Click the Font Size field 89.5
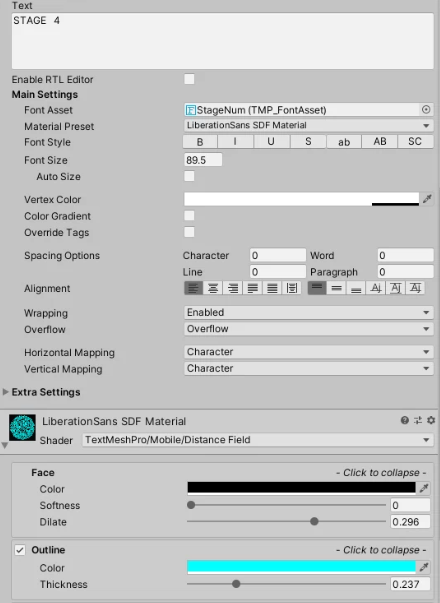The image size is (440, 603). [203, 160]
